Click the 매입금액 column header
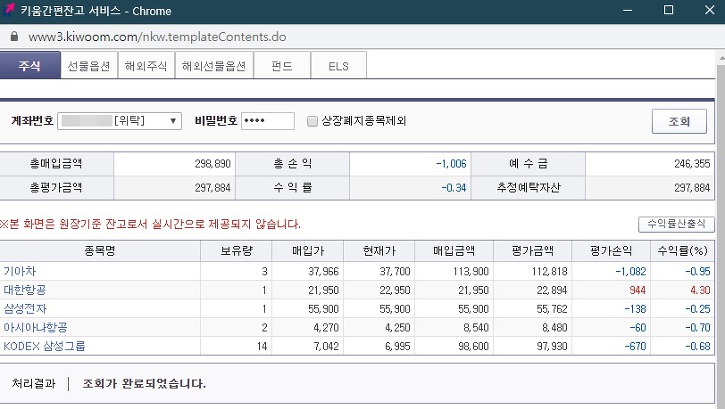Screen dimensions: 725x409 [x=454, y=251]
